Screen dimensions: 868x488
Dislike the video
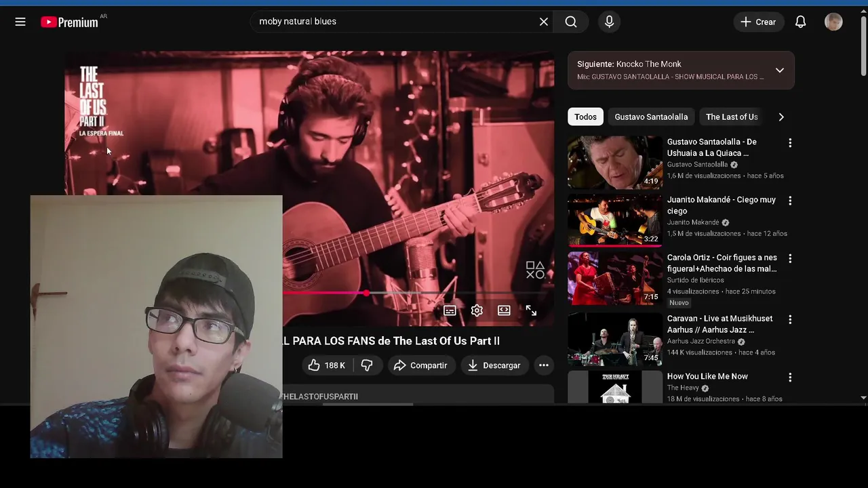[367, 365]
